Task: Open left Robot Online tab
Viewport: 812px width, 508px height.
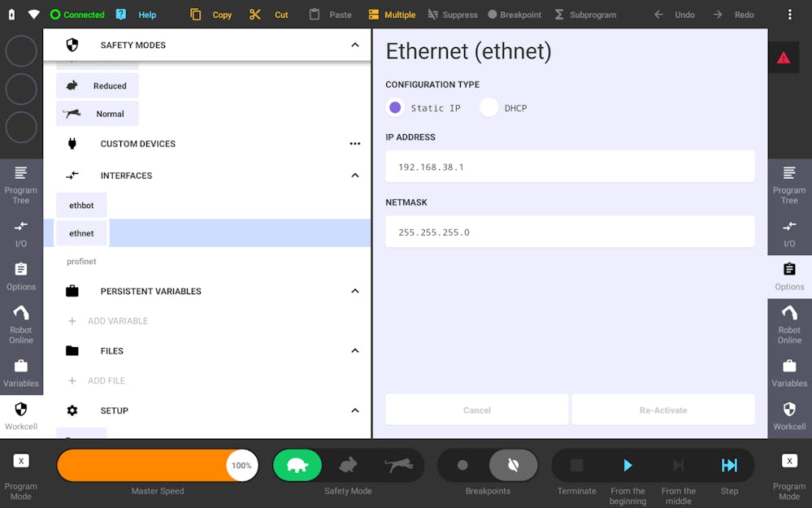Action: click(x=21, y=324)
